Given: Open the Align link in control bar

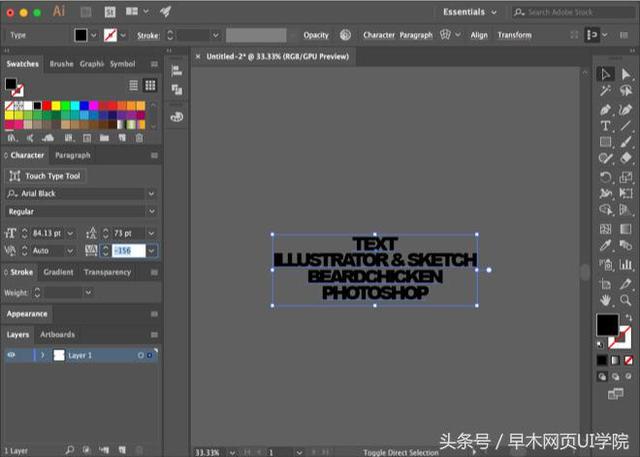Looking at the screenshot, I should (479, 35).
